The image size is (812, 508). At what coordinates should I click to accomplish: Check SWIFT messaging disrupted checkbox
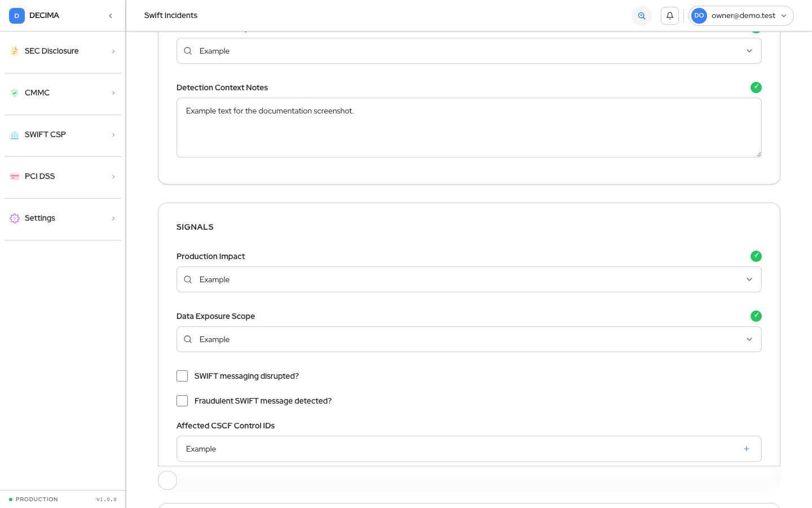[x=182, y=376]
